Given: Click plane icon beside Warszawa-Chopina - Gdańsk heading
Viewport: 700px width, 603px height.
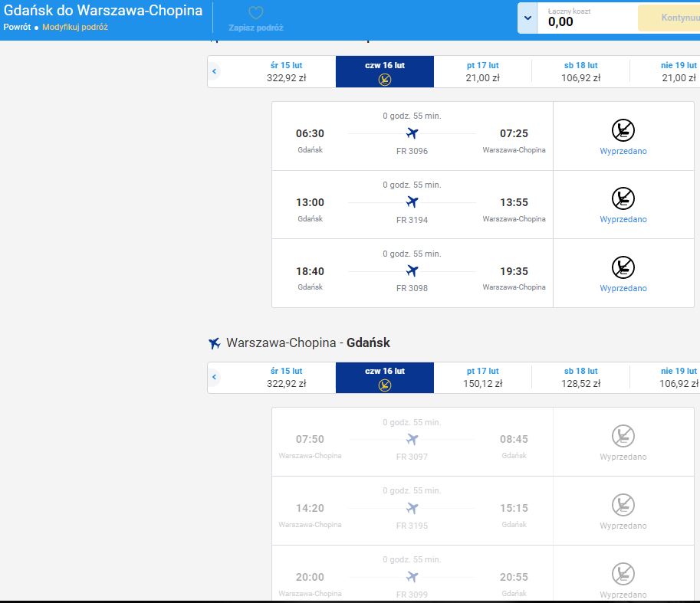Looking at the screenshot, I should (214, 343).
